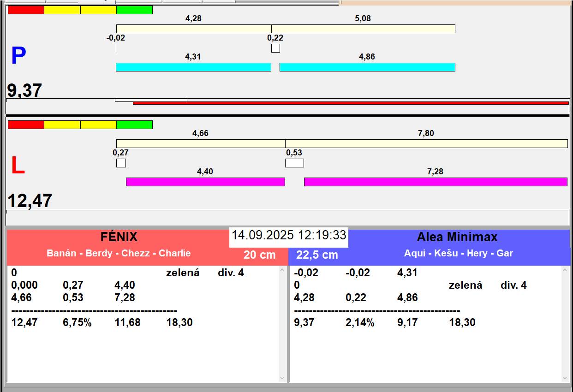Click the 2,14% value in Alea Minimax results
573x392 pixels.
[360, 322]
